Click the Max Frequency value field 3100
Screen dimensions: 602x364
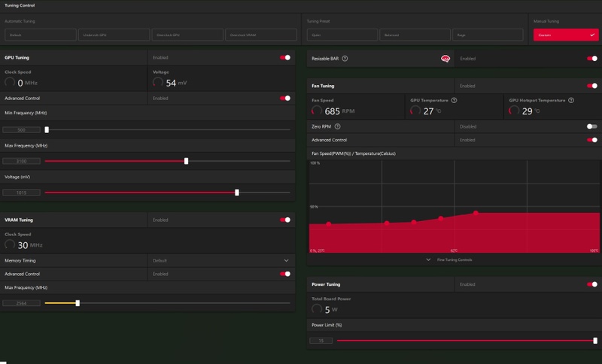[22, 161]
